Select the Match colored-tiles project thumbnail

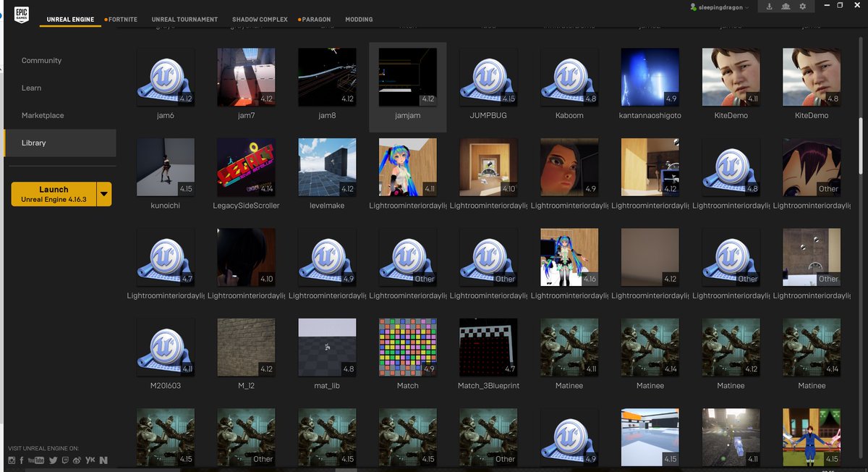pyautogui.click(x=408, y=348)
